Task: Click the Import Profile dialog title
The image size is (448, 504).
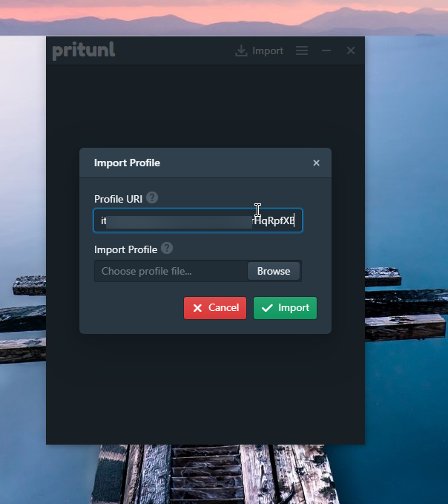Action: (x=127, y=163)
